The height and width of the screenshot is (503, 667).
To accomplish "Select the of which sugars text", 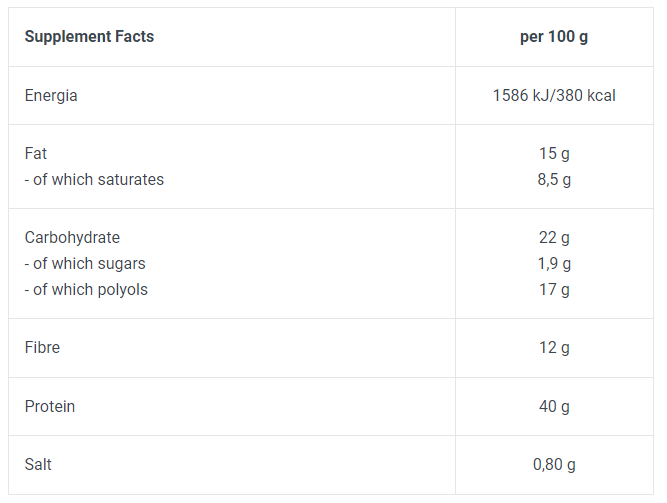I will pyautogui.click(x=85, y=264).
